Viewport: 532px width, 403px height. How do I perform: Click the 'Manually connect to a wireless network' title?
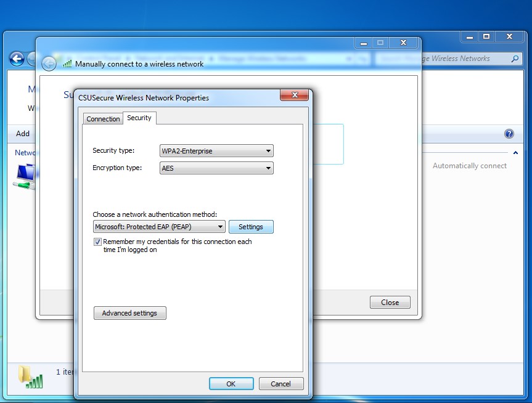[139, 64]
